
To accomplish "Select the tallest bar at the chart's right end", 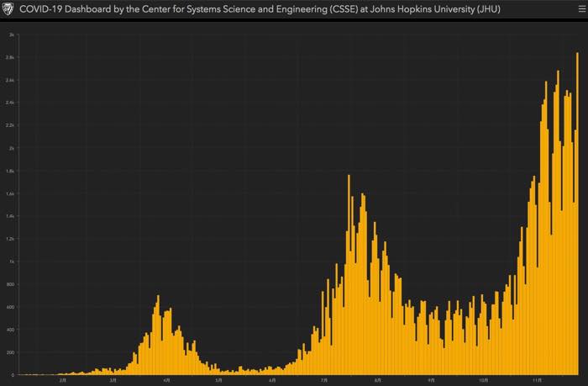I will click(578, 214).
